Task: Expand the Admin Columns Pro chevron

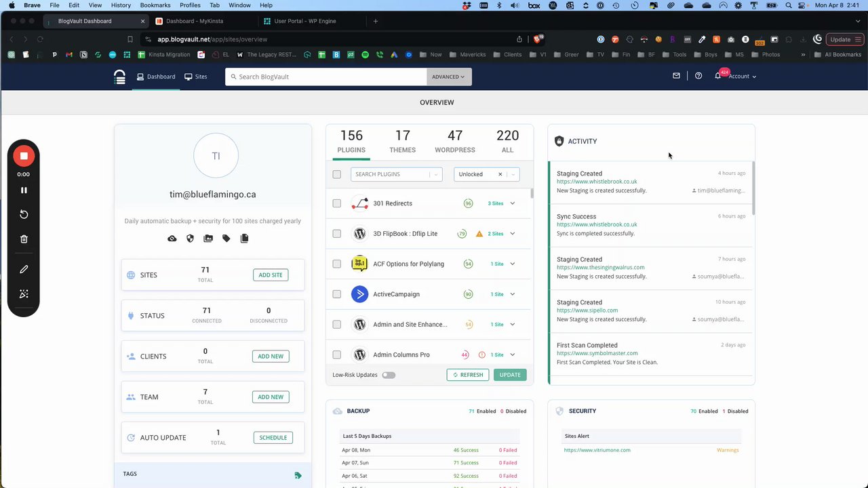Action: tap(513, 354)
